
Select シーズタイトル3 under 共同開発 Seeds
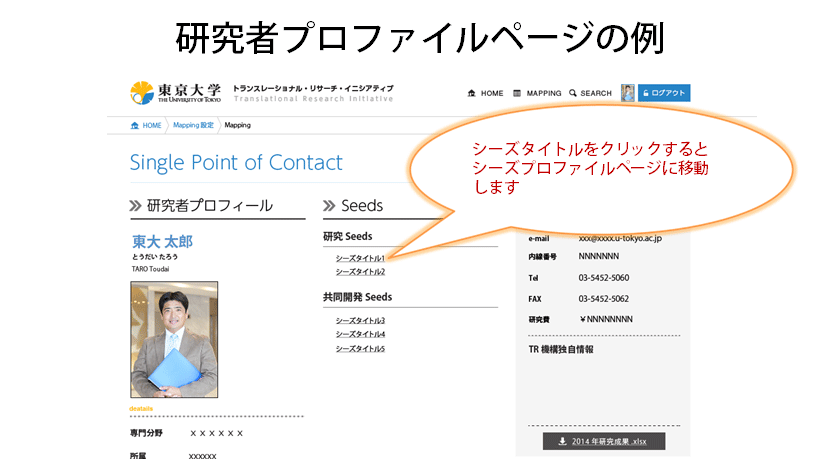click(360, 320)
